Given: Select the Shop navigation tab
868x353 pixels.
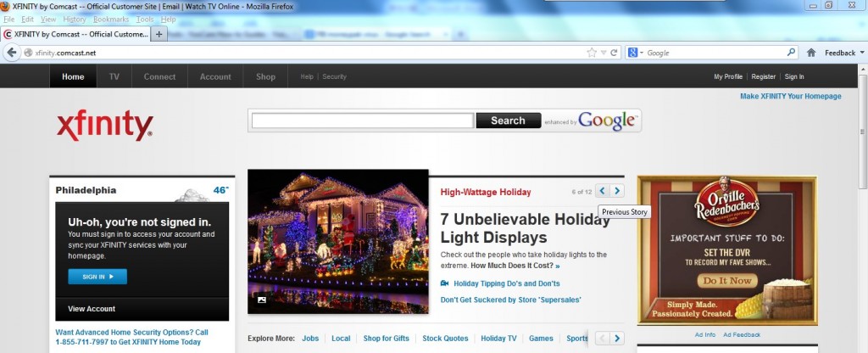Looking at the screenshot, I should click(265, 76).
